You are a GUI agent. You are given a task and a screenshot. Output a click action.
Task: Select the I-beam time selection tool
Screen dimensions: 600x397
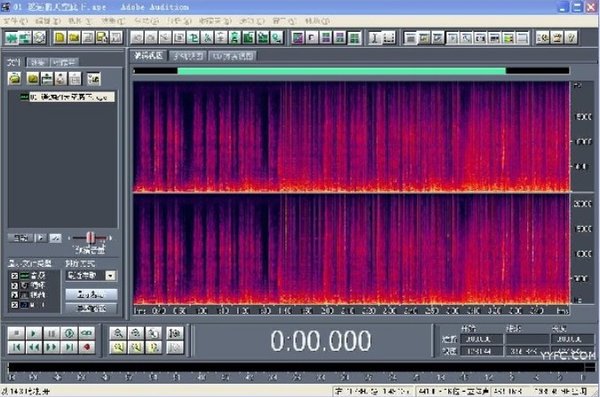point(375,38)
